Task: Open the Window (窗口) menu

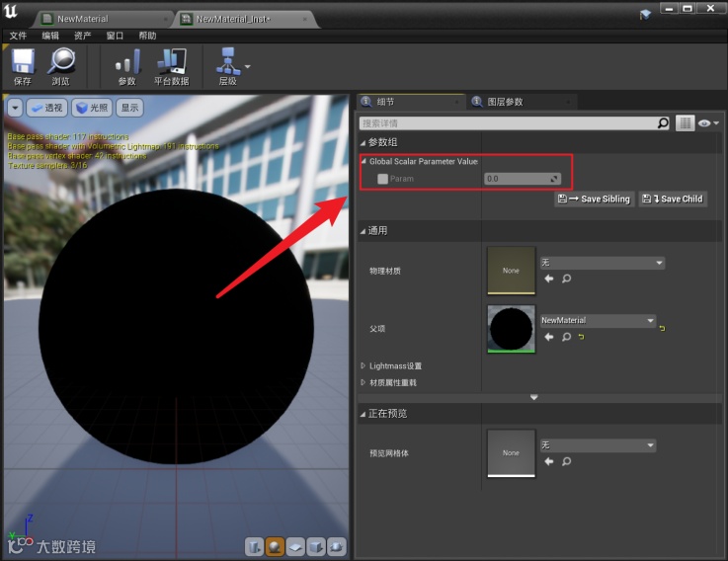Action: click(115, 36)
